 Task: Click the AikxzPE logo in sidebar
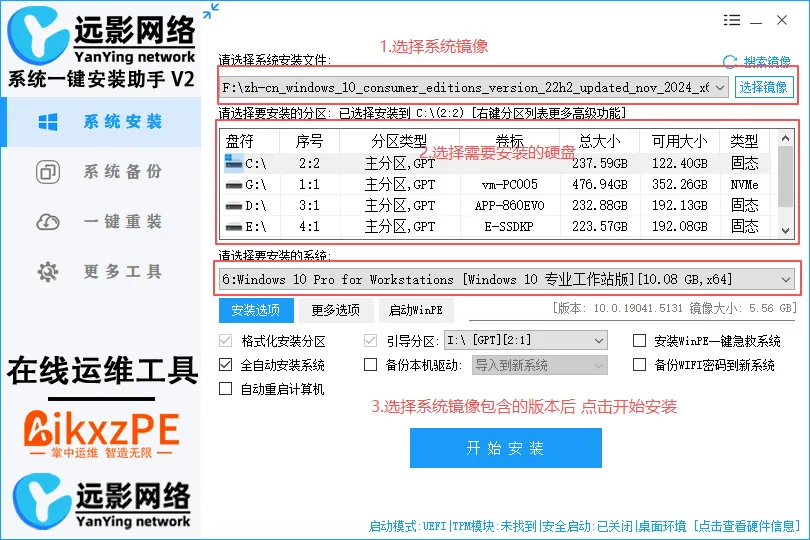(x=102, y=434)
